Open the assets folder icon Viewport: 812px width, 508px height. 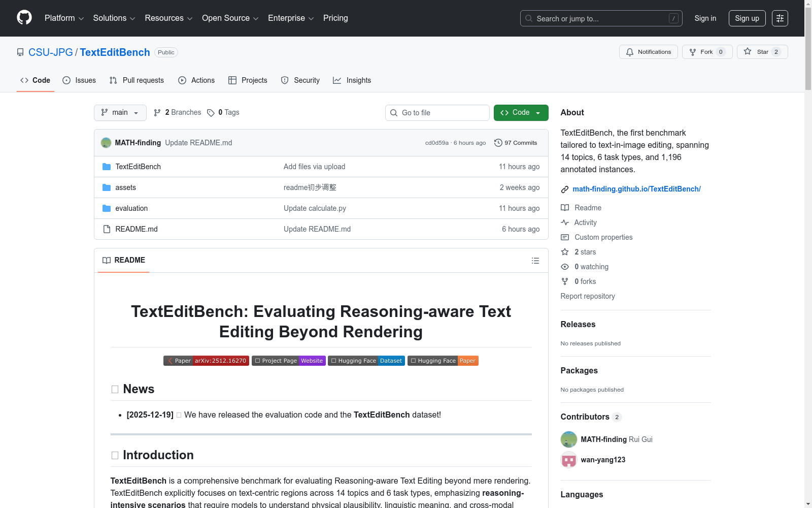coord(107,187)
